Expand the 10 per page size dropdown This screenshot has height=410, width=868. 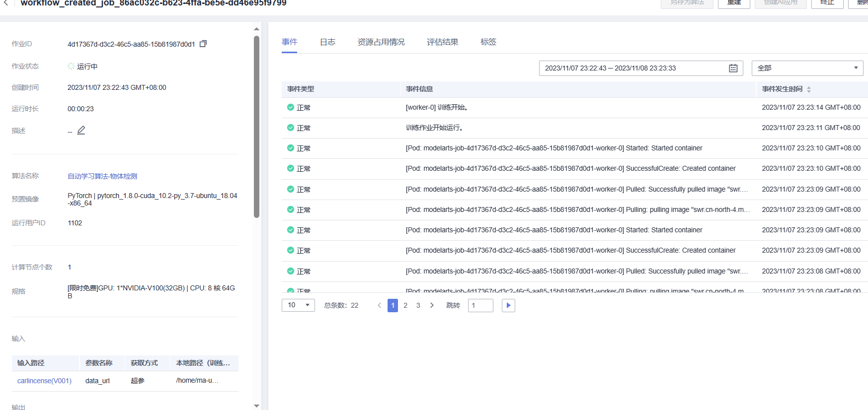[x=298, y=305]
